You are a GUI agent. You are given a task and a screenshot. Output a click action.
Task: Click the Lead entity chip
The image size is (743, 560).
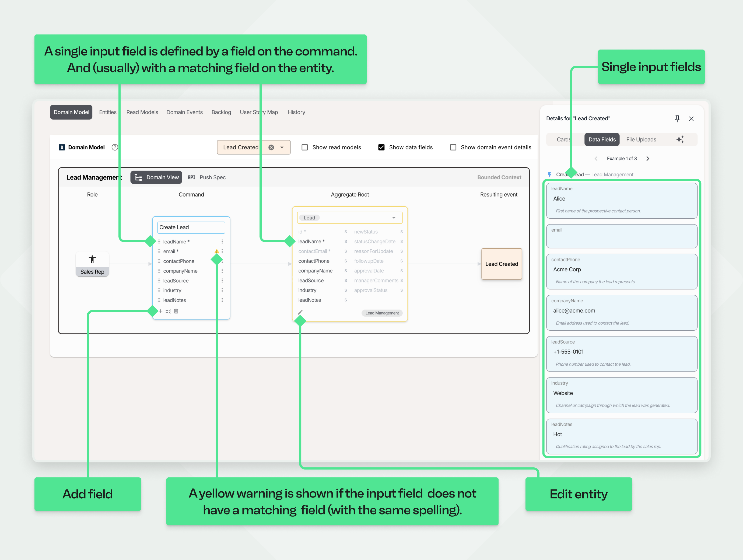(309, 218)
